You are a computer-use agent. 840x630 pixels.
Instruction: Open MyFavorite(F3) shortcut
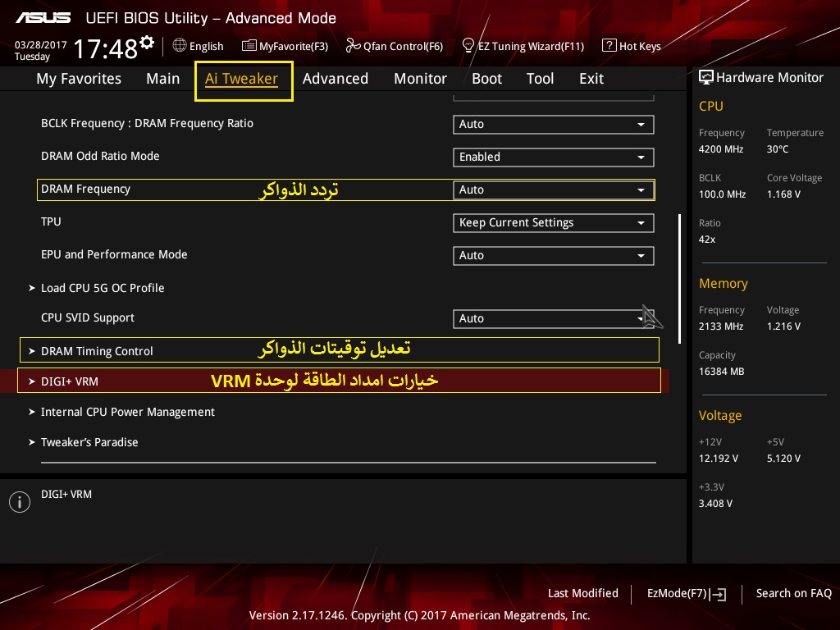pos(285,46)
